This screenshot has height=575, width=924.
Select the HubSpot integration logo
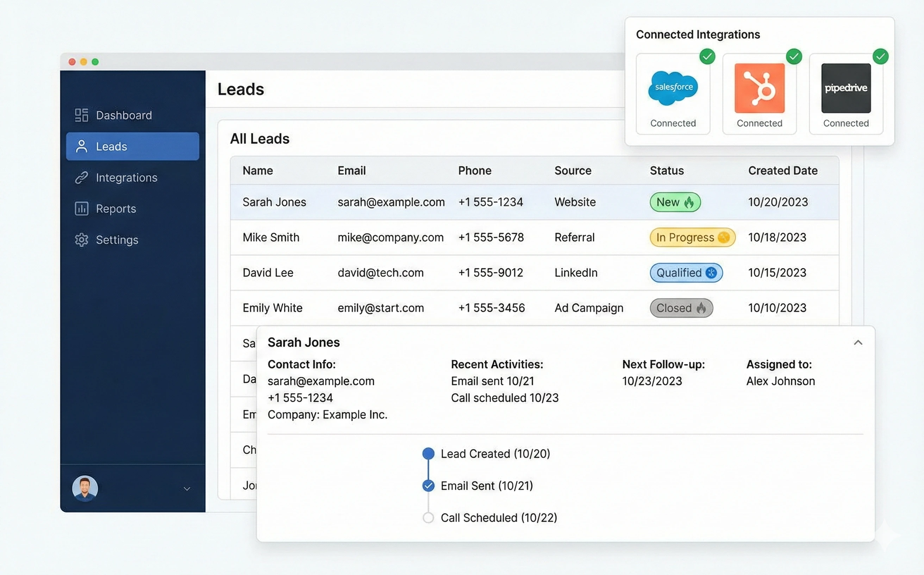coord(759,87)
